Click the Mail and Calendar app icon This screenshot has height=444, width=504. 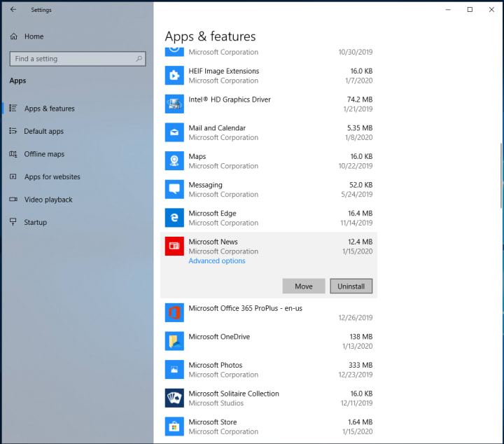point(174,132)
